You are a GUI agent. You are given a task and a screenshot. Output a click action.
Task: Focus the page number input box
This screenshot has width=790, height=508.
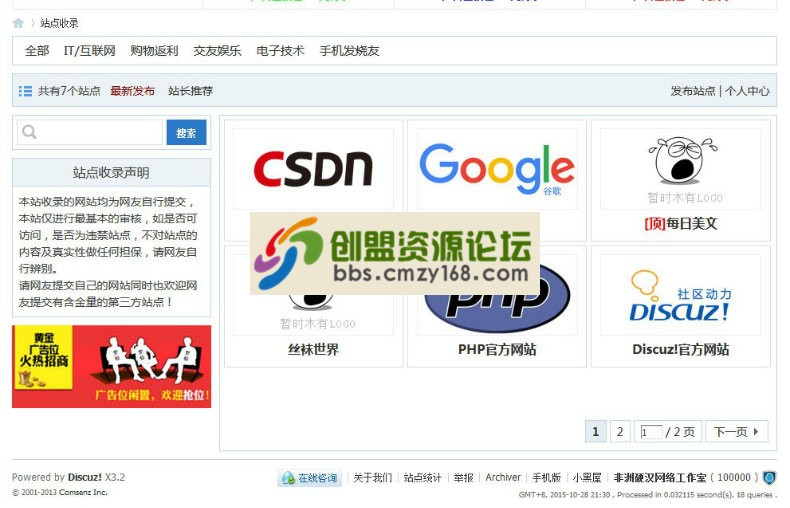tap(651, 432)
